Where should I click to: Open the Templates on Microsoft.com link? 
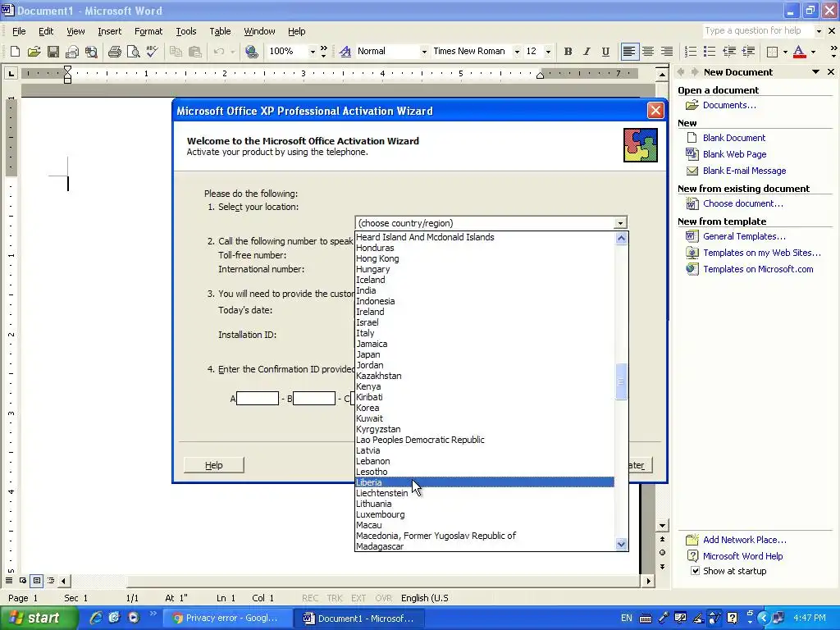[x=758, y=269]
